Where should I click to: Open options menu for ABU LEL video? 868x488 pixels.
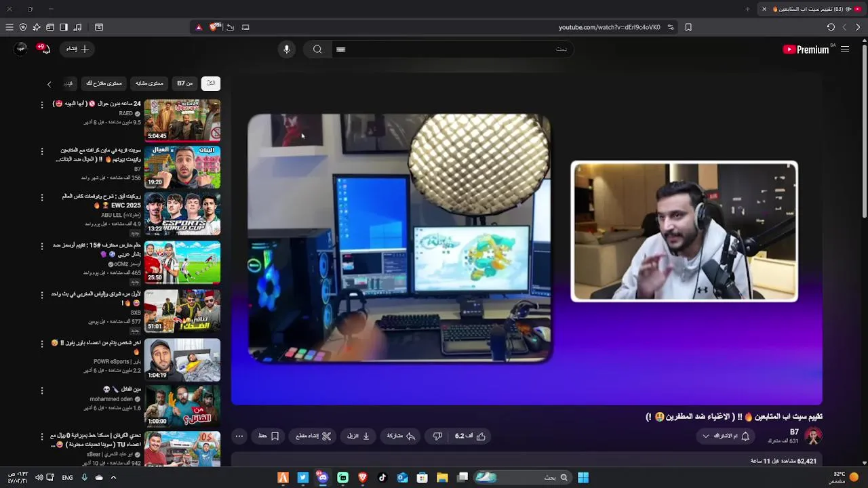pos(42,197)
